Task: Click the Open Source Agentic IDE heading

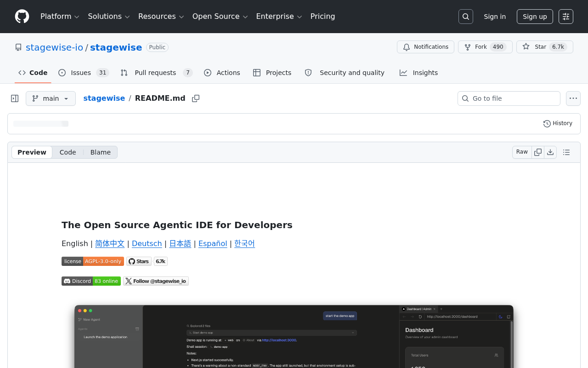Action: (177, 225)
